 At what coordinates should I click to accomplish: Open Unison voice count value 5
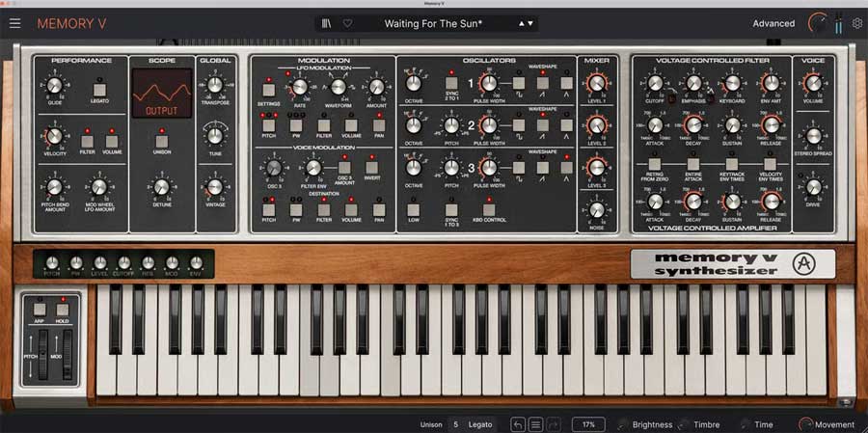(x=456, y=424)
